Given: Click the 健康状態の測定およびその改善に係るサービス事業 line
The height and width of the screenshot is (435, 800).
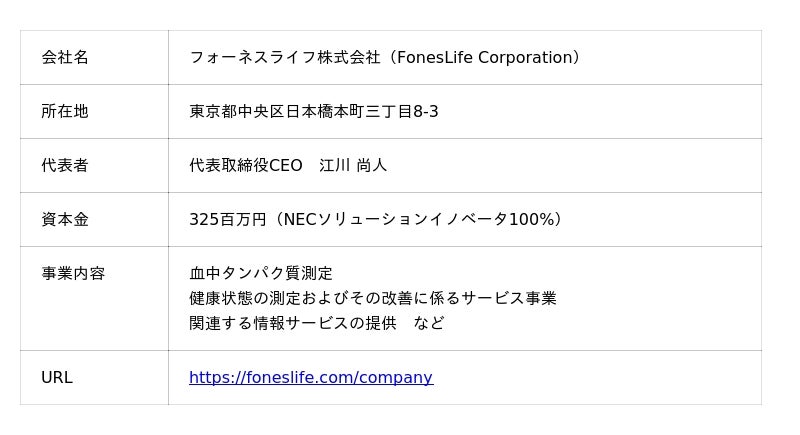Looking at the screenshot, I should [373, 298].
